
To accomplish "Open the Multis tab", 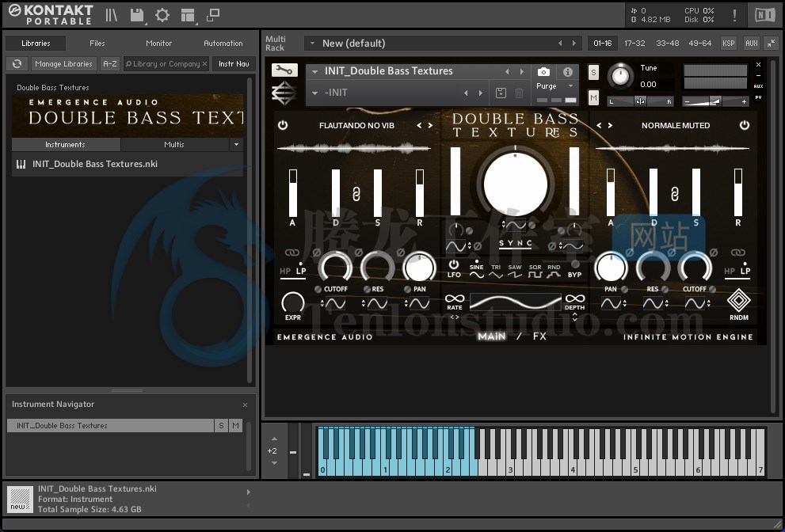I will [174, 145].
